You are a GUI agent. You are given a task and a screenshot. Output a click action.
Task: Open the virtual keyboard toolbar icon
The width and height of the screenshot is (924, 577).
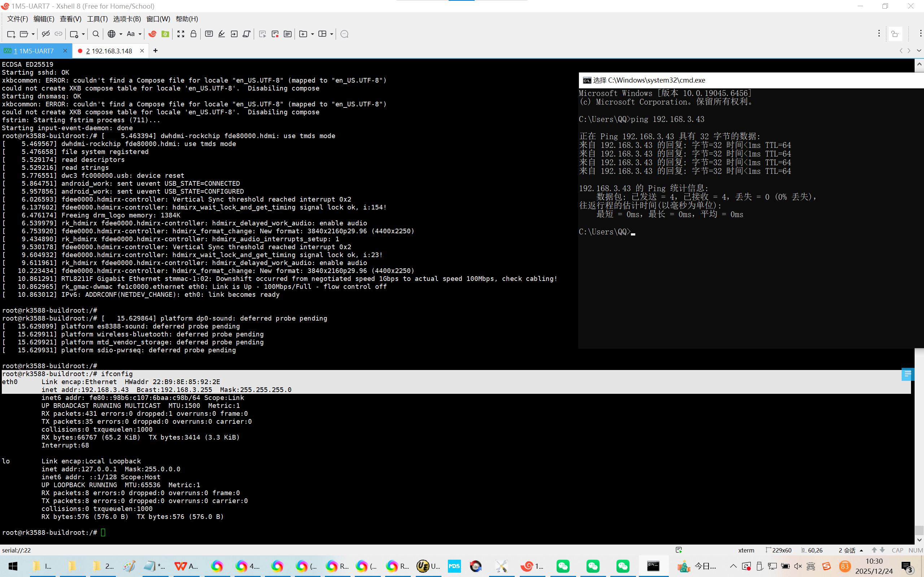pos(209,34)
